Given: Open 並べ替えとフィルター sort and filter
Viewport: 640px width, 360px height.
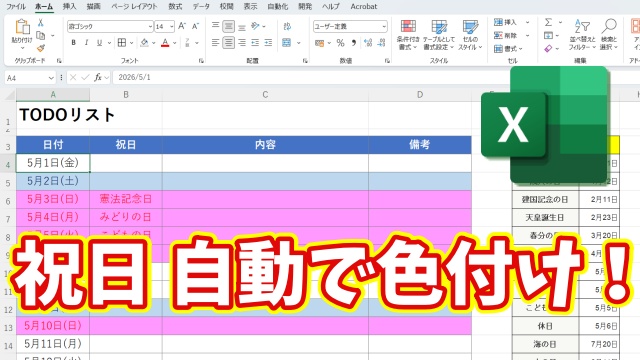Looking at the screenshot, I should pos(582,35).
